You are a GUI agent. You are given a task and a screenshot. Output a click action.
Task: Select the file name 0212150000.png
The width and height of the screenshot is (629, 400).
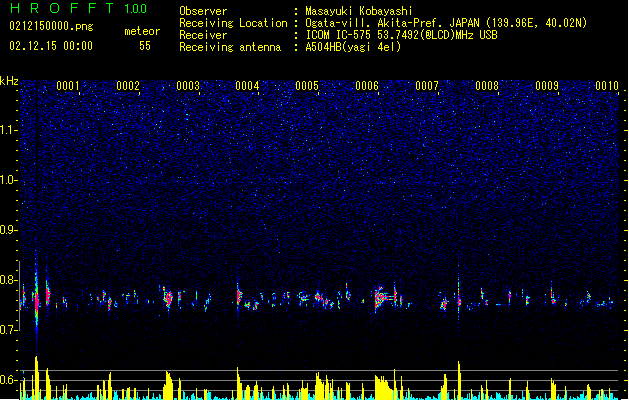pyautogui.click(x=51, y=26)
